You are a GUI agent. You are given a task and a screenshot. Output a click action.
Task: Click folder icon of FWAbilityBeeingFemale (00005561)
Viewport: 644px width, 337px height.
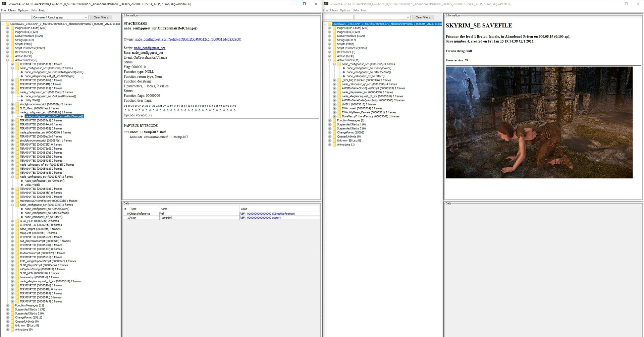339,112
